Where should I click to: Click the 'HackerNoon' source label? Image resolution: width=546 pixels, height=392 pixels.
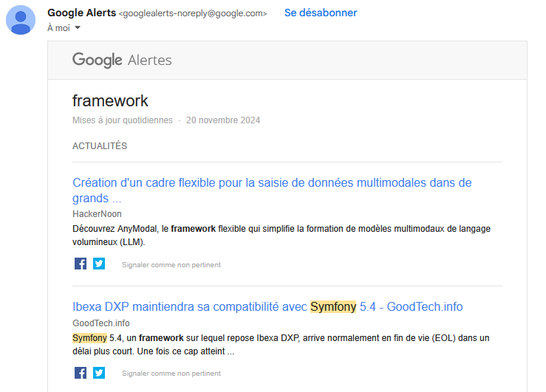pyautogui.click(x=97, y=214)
